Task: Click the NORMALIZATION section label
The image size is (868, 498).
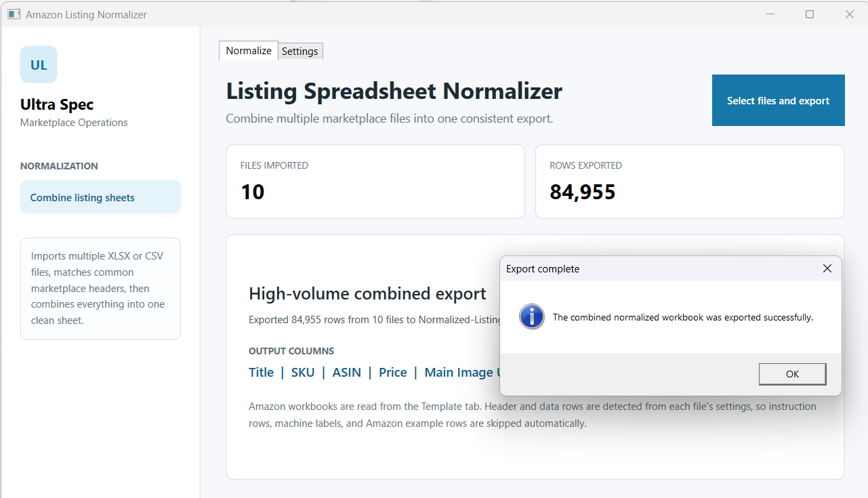Action: [59, 166]
